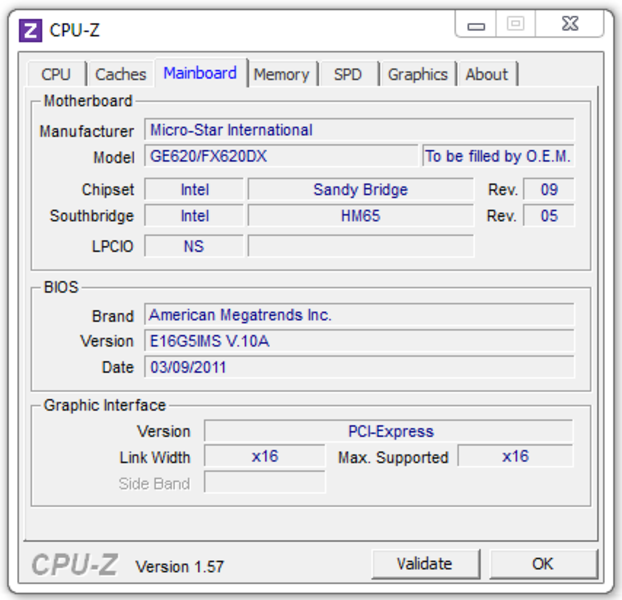Select the PCI-Express version value
This screenshot has height=600, width=622.
pos(389,431)
